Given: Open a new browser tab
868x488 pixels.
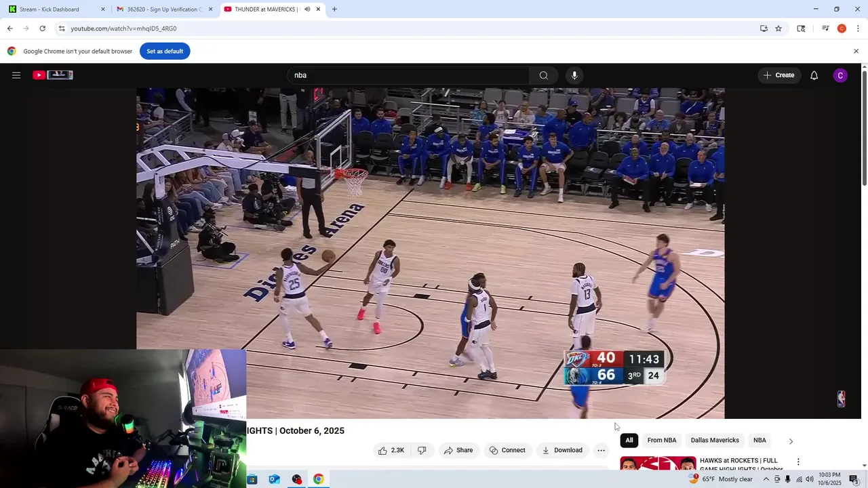Looking at the screenshot, I should pos(334,9).
